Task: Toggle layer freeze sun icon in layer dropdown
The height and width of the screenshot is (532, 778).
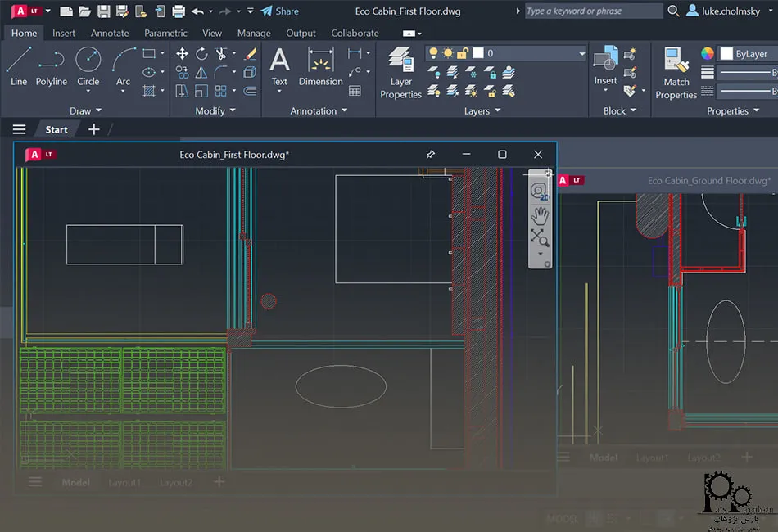Action: (x=448, y=53)
